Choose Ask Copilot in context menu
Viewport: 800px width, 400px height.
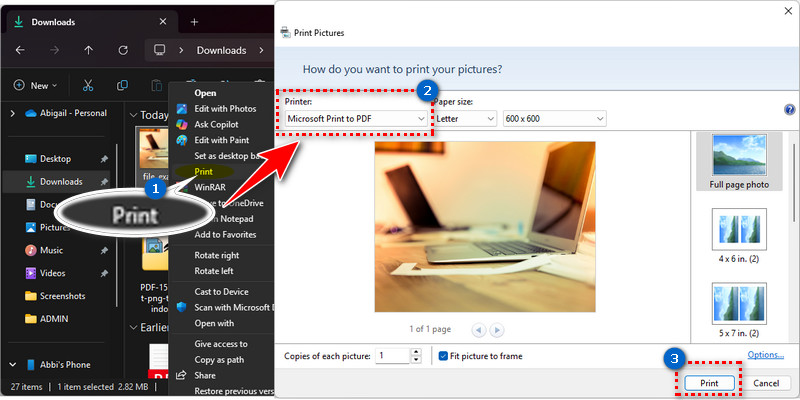[x=216, y=124]
